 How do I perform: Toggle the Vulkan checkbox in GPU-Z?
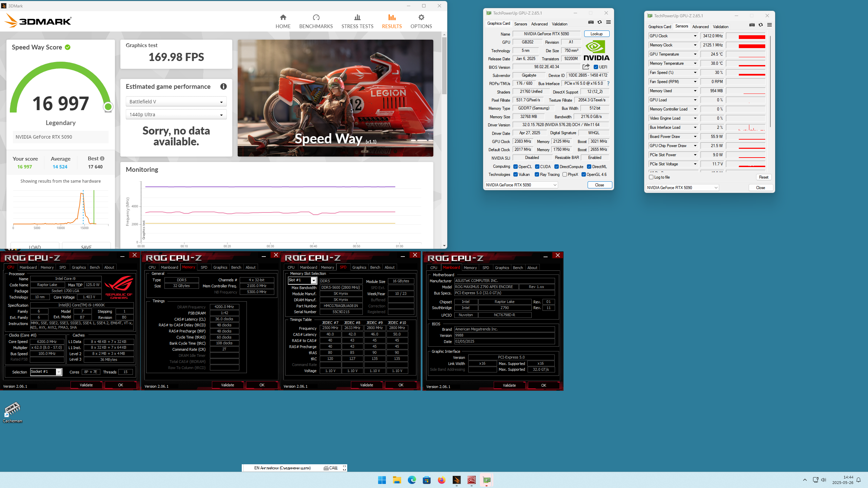point(515,175)
